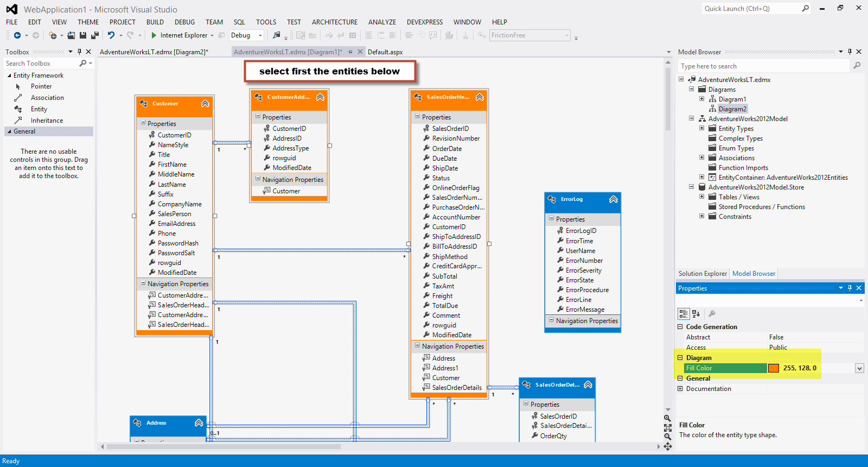The height and width of the screenshot is (467, 868).
Task: Click the Find in Files toolbar icon
Action: 277,35
